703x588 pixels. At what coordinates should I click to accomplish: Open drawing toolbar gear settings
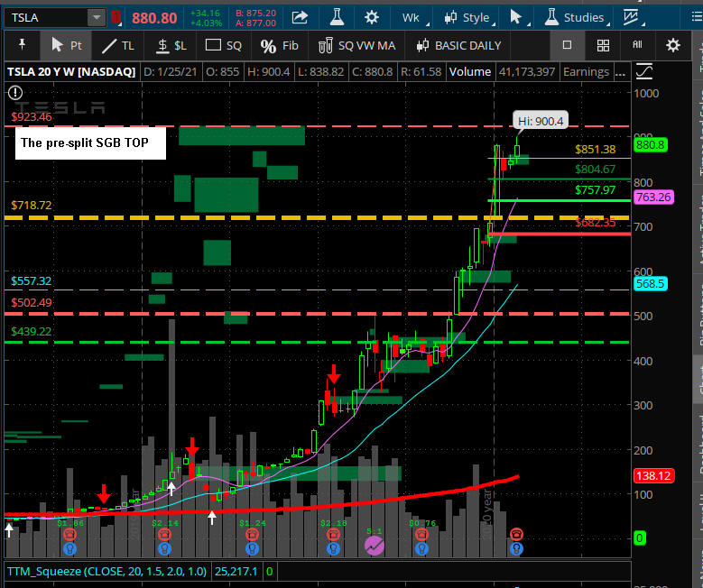(672, 45)
